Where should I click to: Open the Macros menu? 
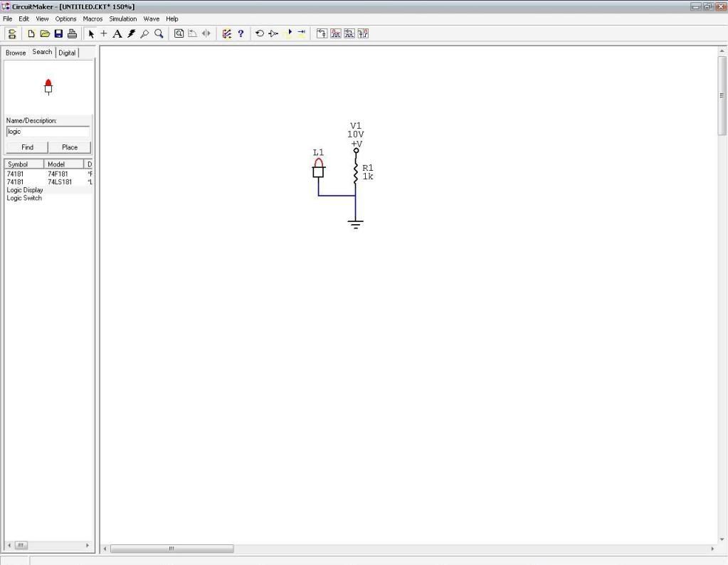pyautogui.click(x=92, y=19)
